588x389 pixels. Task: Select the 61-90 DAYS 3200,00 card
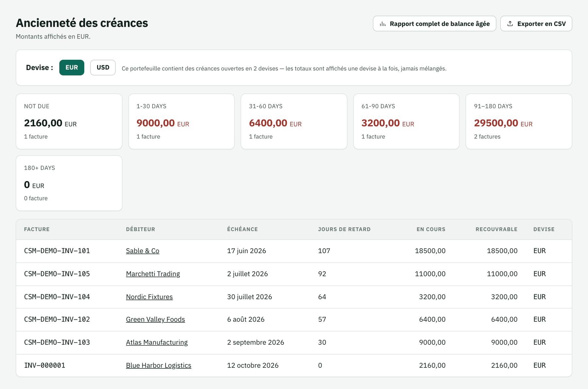click(x=406, y=122)
